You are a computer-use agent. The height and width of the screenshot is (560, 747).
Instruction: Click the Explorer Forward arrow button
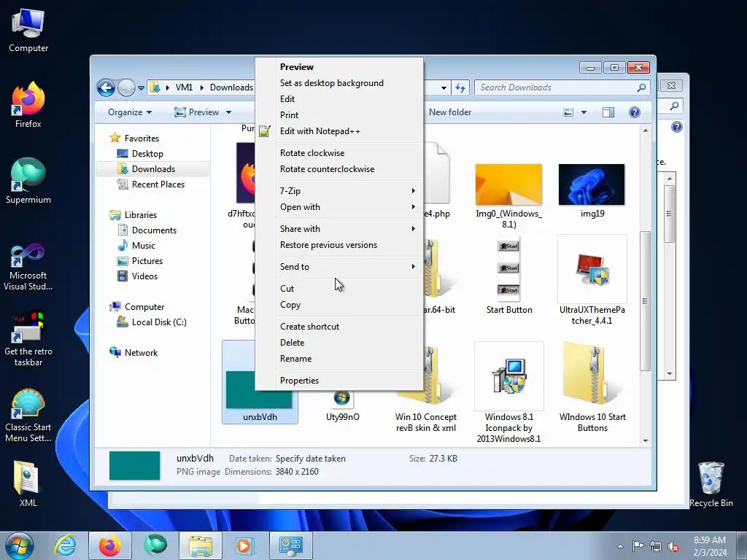coord(126,87)
